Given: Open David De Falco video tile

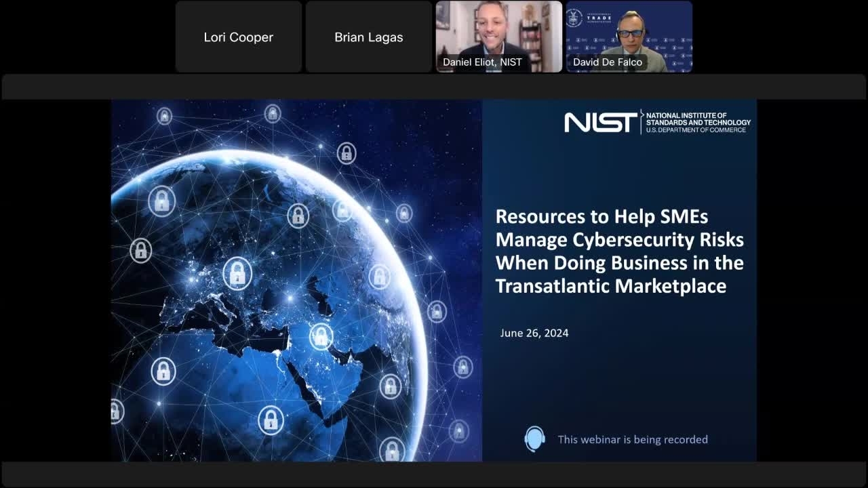Looking at the screenshot, I should (629, 37).
